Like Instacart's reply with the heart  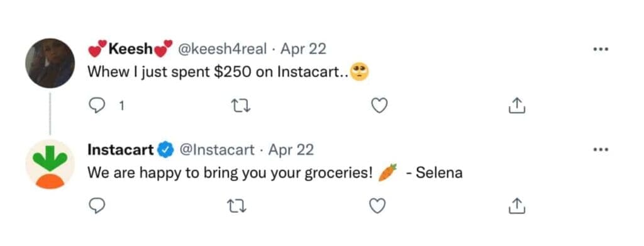pos(377,206)
